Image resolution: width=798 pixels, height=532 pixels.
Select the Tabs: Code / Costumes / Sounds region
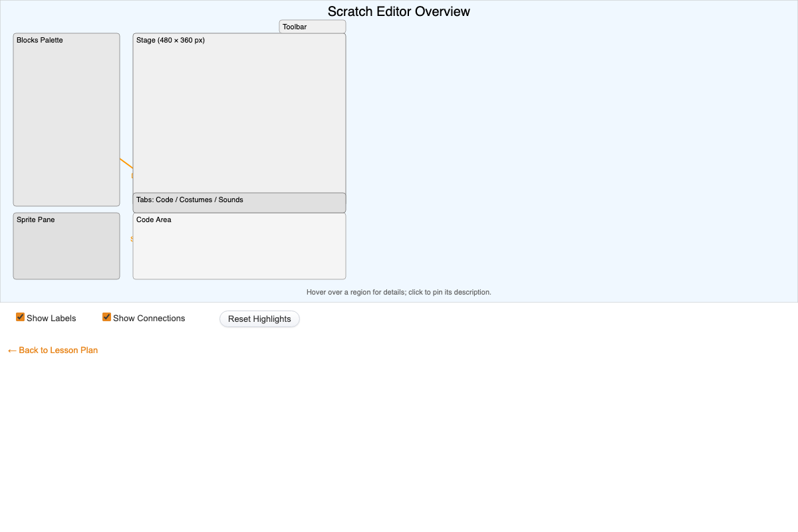(239, 203)
